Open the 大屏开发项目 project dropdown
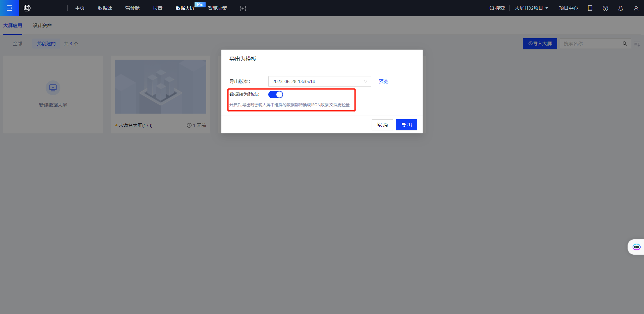The width and height of the screenshot is (644, 314). 531,8
